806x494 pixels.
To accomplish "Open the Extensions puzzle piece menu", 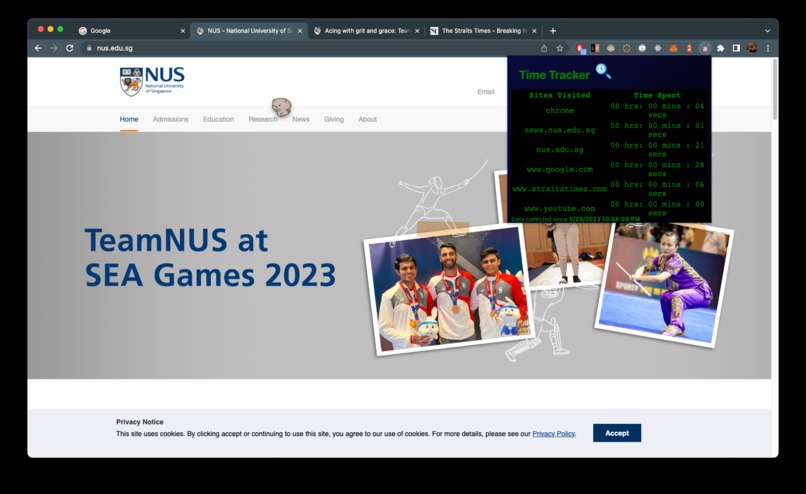I will [721, 48].
